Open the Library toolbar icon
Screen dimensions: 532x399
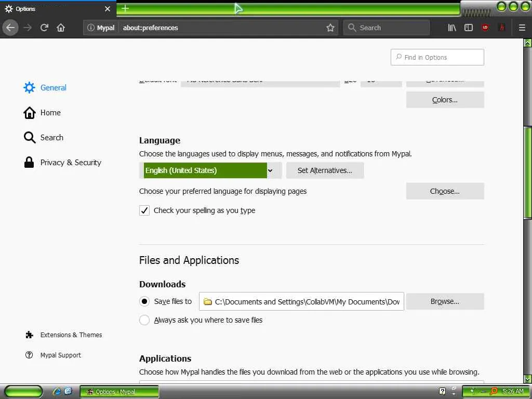[452, 28]
